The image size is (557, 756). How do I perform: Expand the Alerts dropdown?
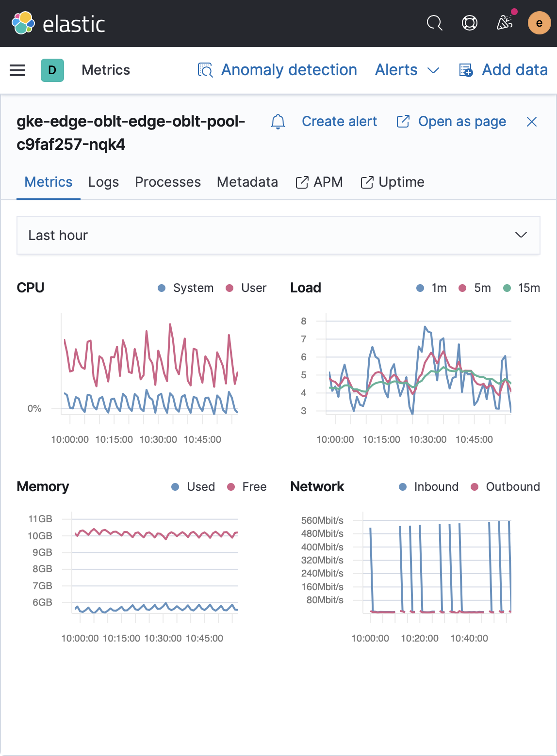407,70
